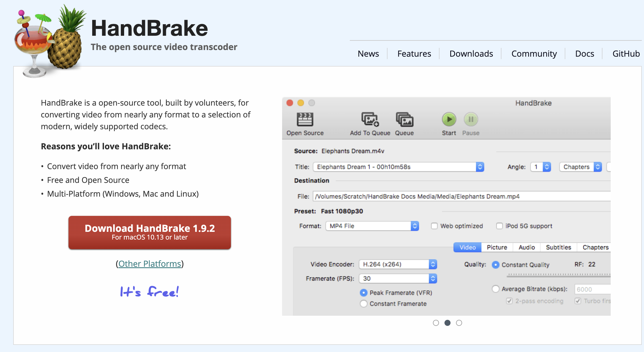Expand the Format MP4 File dropdown
The width and height of the screenshot is (644, 352).
point(372,226)
